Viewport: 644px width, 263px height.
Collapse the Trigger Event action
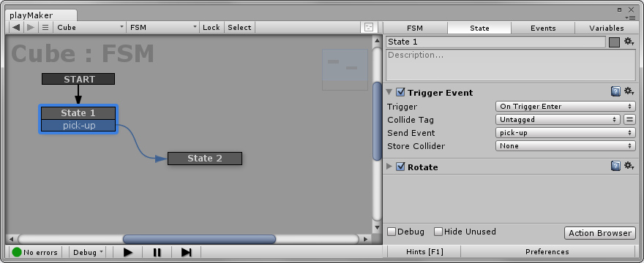(389, 92)
